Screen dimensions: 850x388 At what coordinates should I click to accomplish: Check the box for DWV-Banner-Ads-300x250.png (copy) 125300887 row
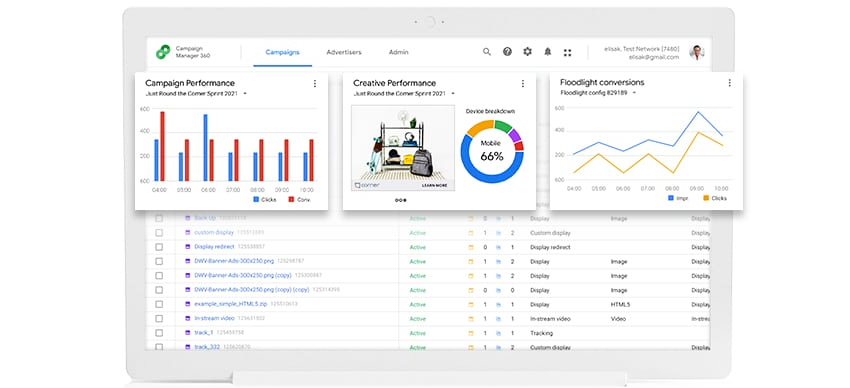coord(159,275)
